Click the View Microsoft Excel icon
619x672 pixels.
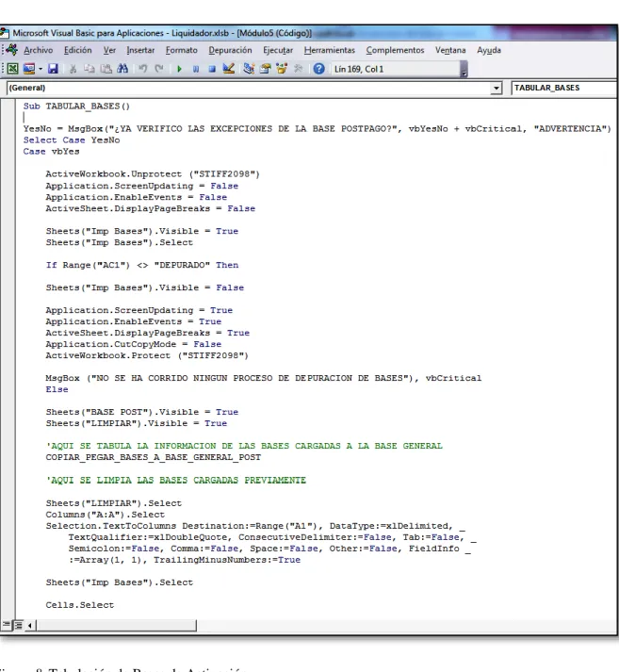12,69
